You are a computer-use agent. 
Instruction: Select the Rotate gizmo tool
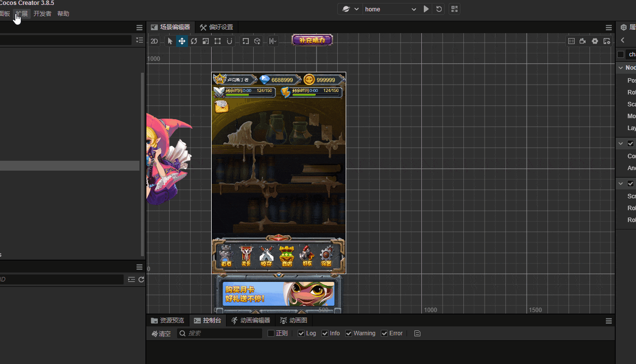194,42
